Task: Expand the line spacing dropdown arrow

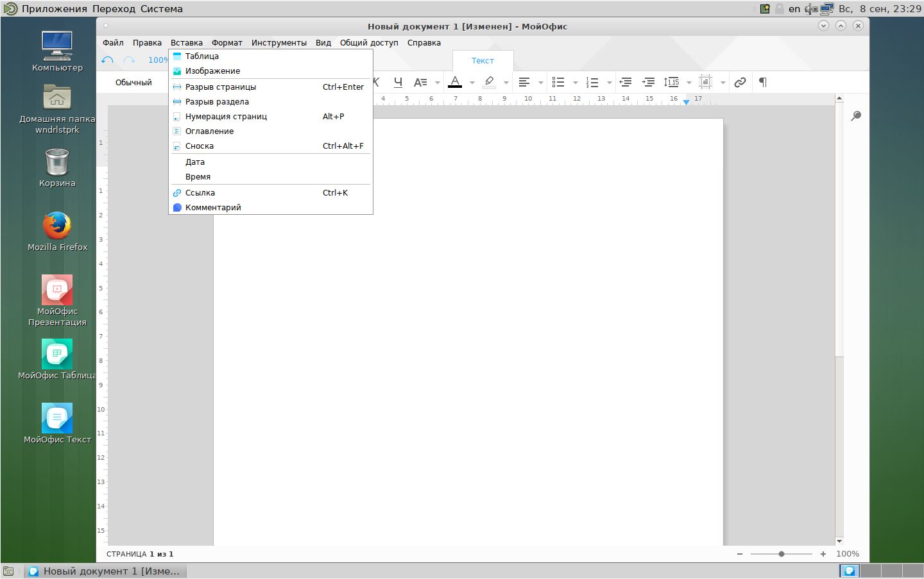Action: pos(689,83)
